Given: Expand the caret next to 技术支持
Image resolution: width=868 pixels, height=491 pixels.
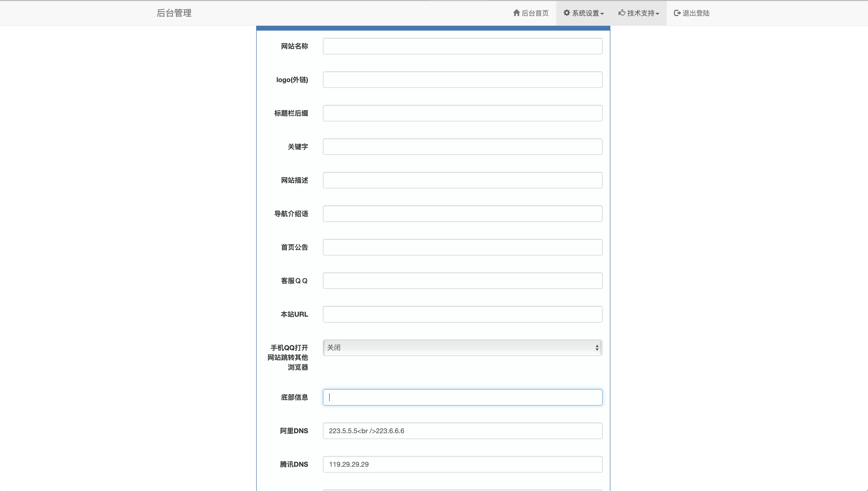Looking at the screenshot, I should 657,14.
